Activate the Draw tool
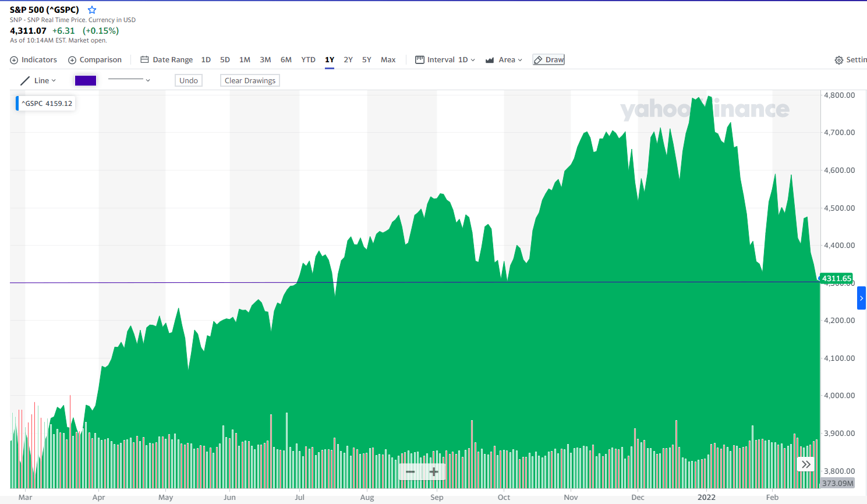This screenshot has height=504, width=867. coord(548,59)
